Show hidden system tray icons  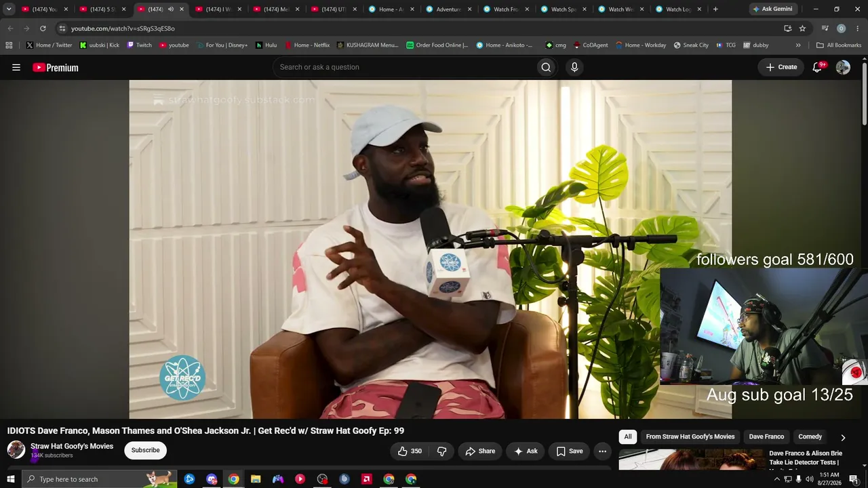tap(776, 479)
